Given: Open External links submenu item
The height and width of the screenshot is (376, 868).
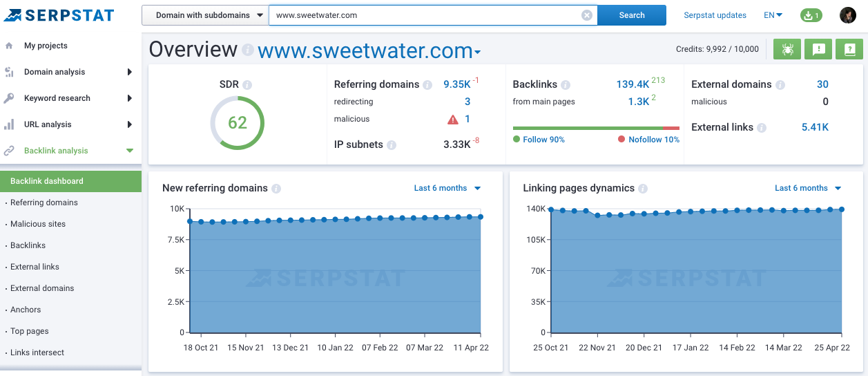Looking at the screenshot, I should 35,267.
